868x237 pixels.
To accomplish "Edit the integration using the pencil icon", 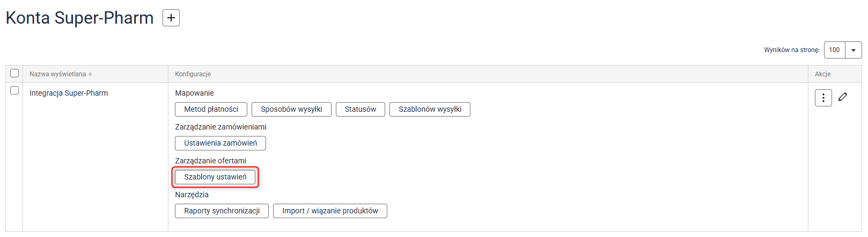I will [x=843, y=97].
